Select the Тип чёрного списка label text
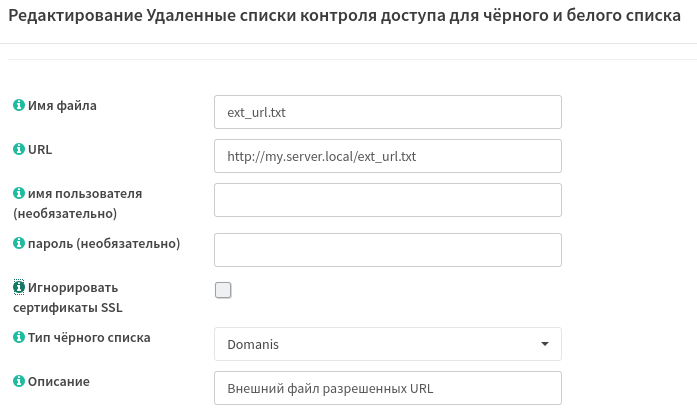 click(x=89, y=338)
